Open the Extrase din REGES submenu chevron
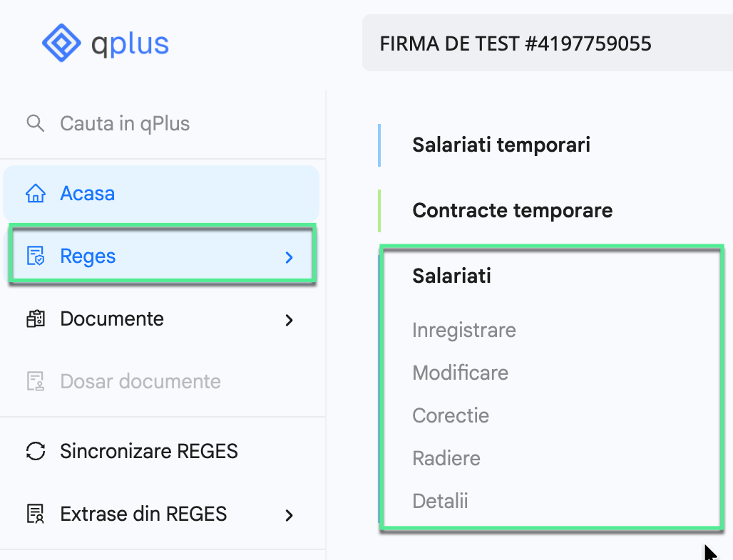 click(288, 514)
